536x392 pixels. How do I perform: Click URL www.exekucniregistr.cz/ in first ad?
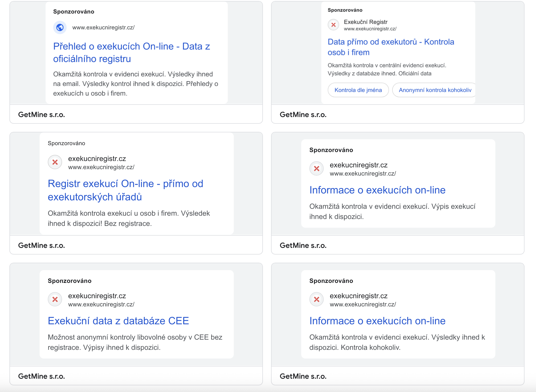pos(103,28)
